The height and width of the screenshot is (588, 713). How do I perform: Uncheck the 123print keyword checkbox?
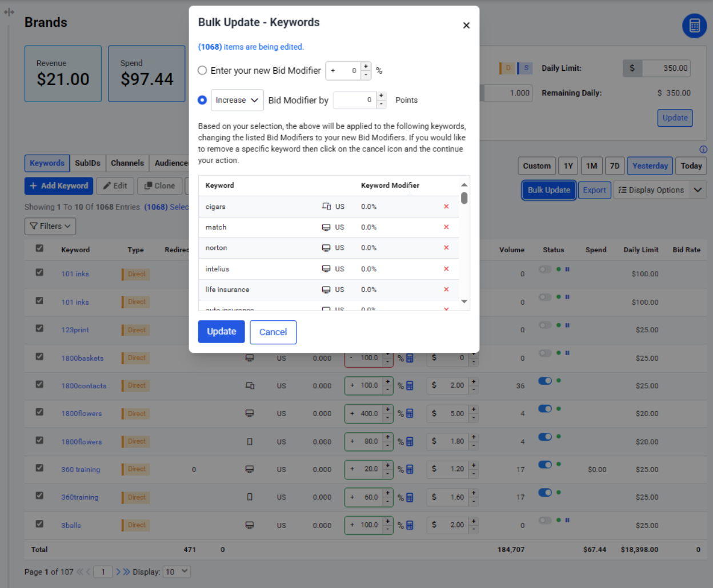39,329
